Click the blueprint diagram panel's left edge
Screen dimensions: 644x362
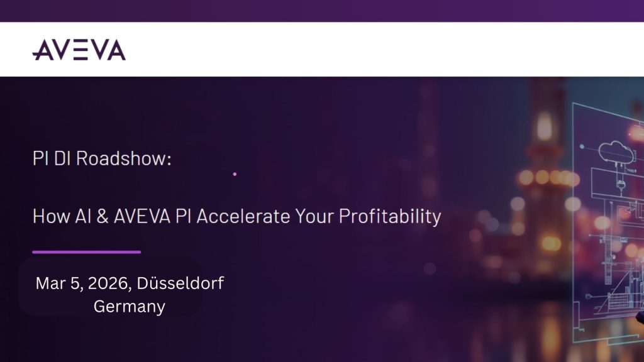tap(574, 220)
